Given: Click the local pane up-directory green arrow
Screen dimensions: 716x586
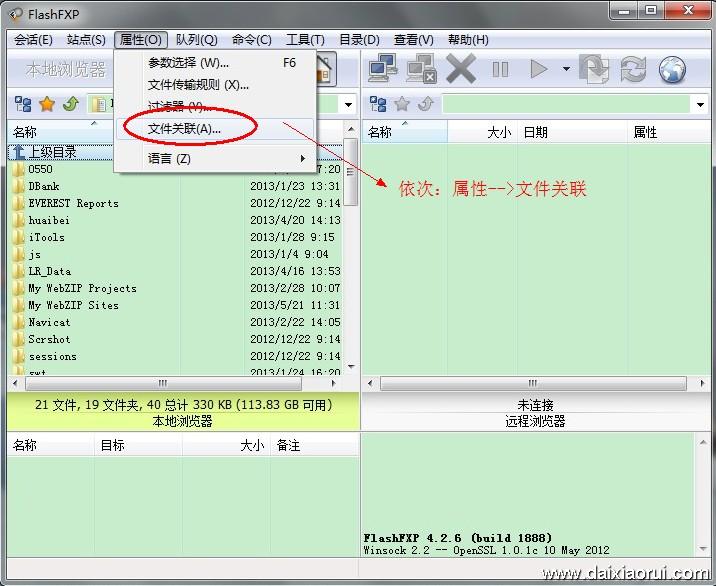Looking at the screenshot, I should tap(71, 104).
